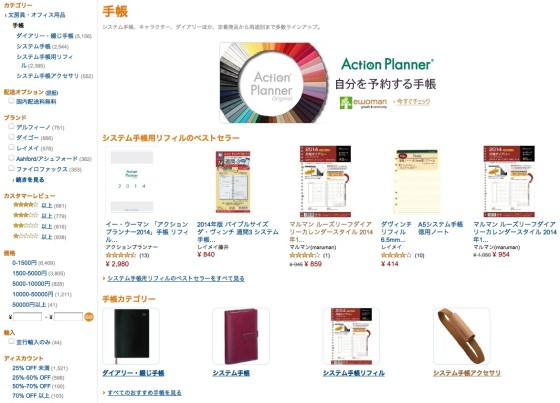Go back to 文房具・オフィス用品 parent category
The height and width of the screenshot is (403, 560).
(36, 15)
